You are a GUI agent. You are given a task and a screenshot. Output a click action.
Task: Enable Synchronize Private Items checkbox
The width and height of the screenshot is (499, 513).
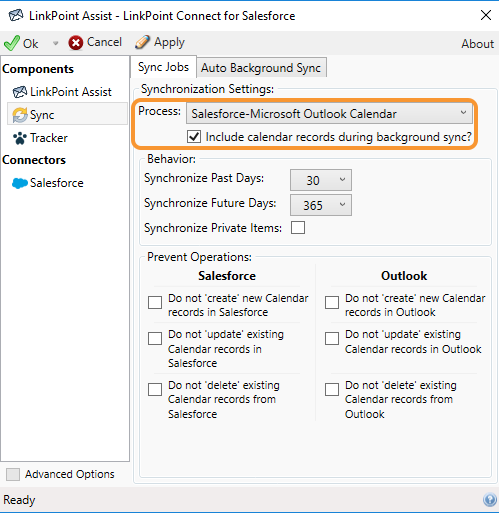(298, 228)
